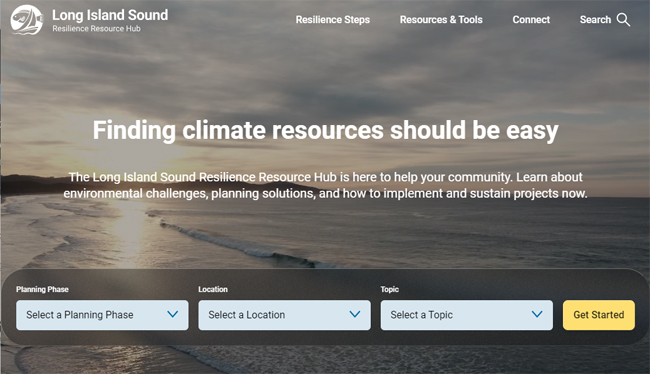The width and height of the screenshot is (650, 374).
Task: Click the Finding climate resources should be easy heading
Action: pyautogui.click(x=325, y=131)
